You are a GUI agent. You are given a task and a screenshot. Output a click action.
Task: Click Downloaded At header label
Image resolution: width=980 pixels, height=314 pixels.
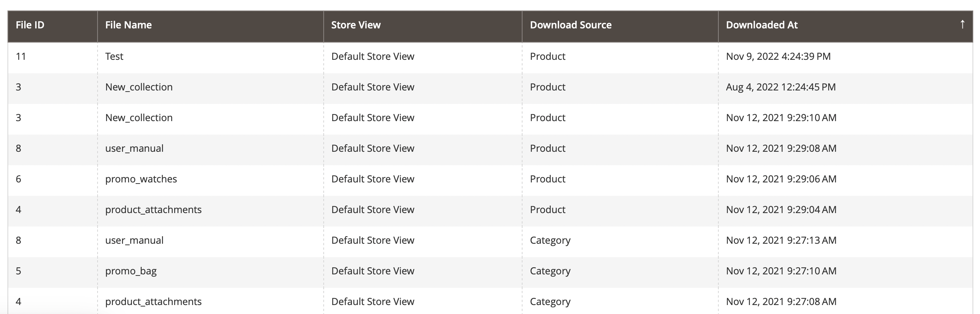[762, 25]
